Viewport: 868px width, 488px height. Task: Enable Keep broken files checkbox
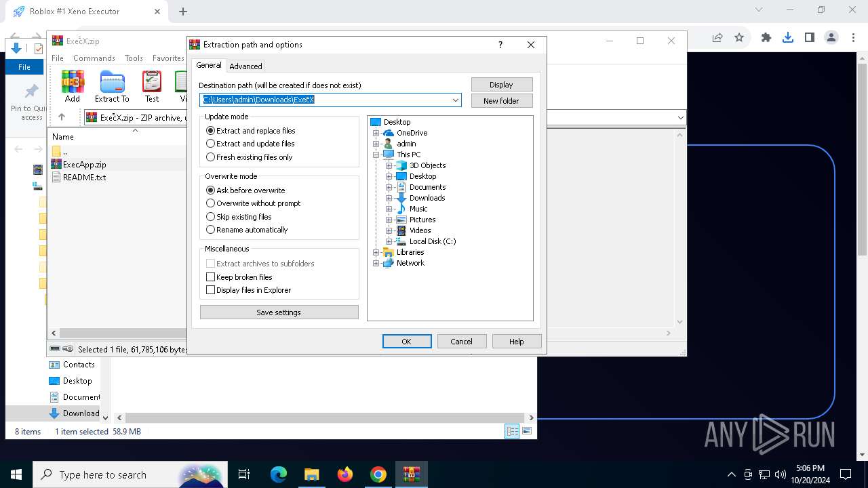click(x=210, y=277)
